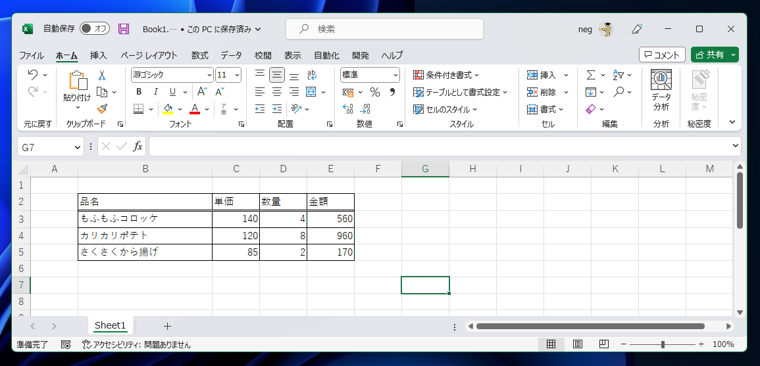
Task: Increase font size with larger A
Action: click(x=202, y=92)
